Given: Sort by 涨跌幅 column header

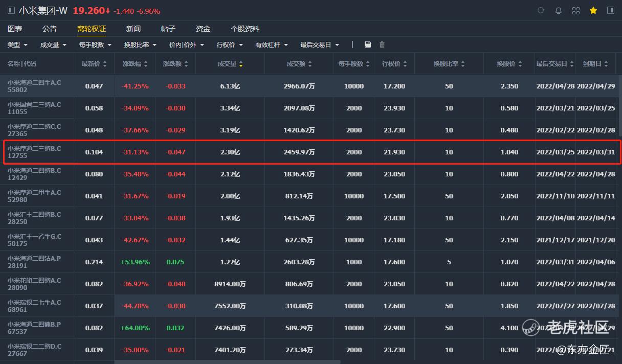Looking at the screenshot, I should pos(135,64).
